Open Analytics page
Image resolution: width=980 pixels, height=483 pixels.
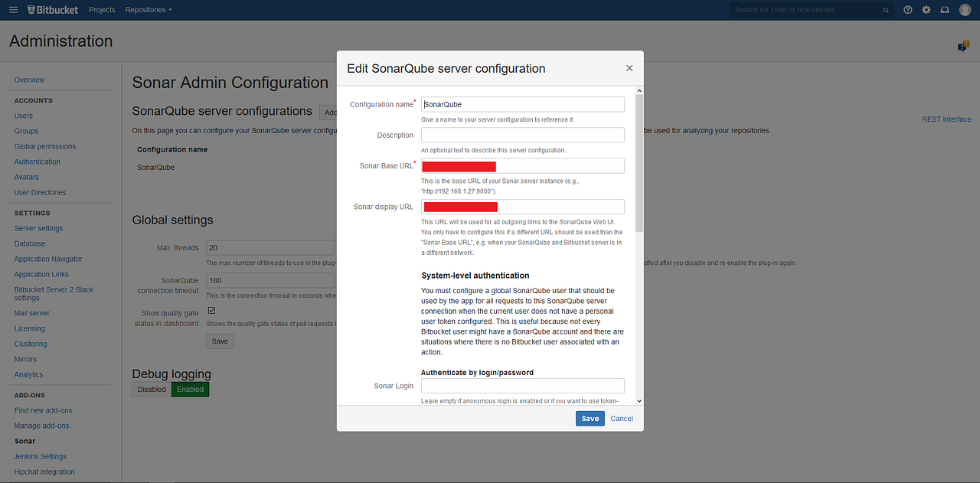(28, 374)
